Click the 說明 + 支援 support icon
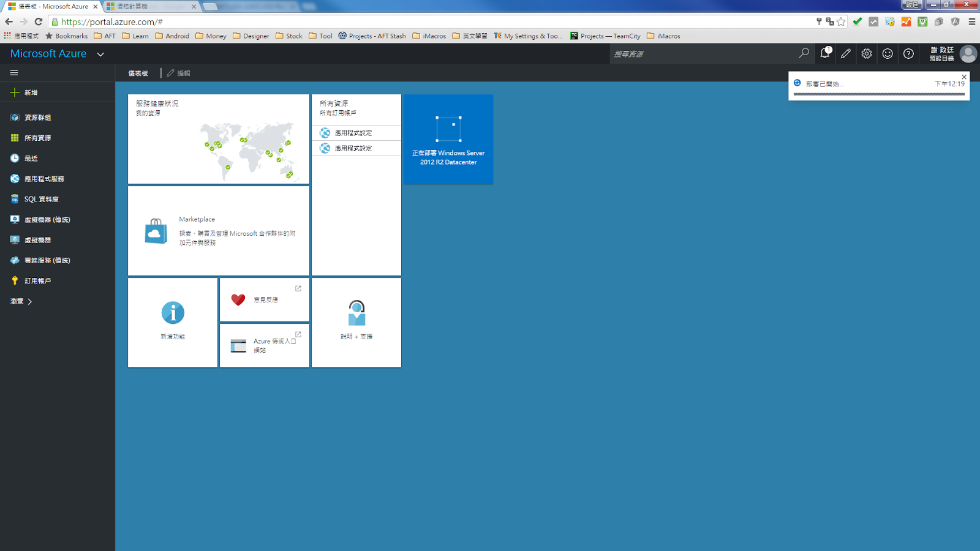Screen dimensions: 980x551 (356, 313)
